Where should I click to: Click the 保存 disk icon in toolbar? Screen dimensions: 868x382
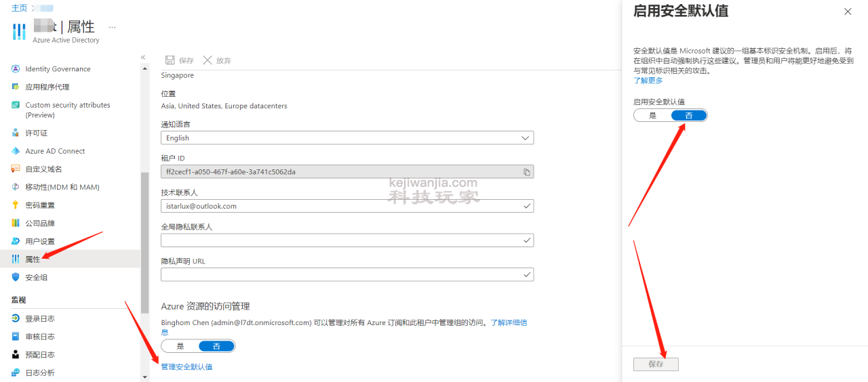pos(170,60)
